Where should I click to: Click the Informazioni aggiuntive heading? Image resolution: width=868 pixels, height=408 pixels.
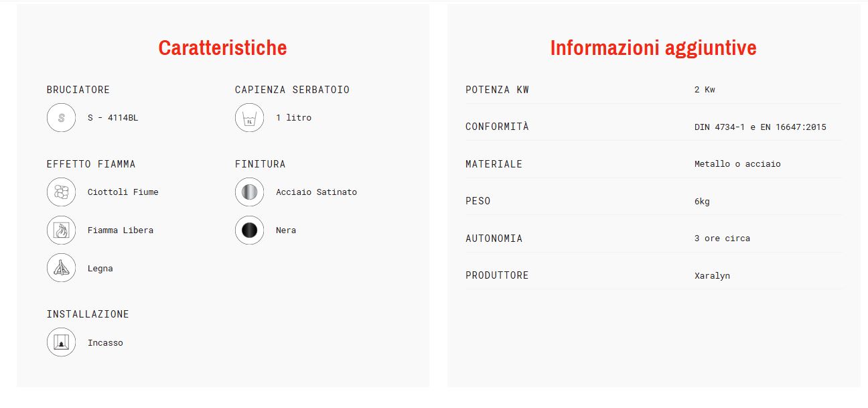[x=653, y=48]
